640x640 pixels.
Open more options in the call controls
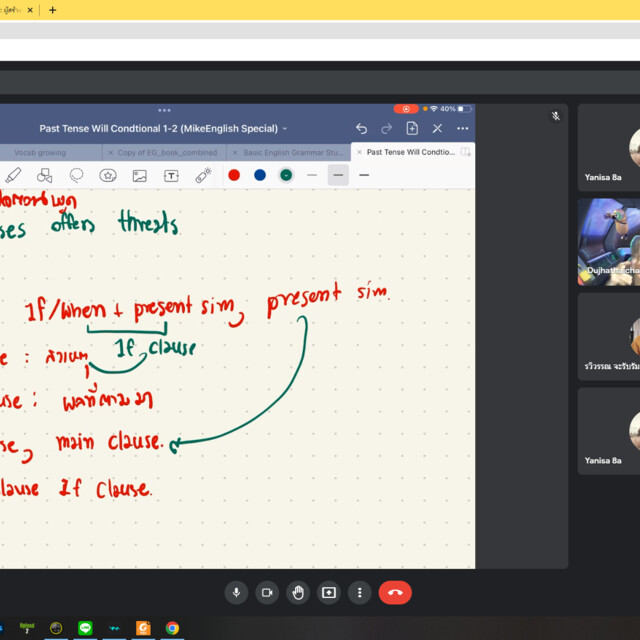tap(359, 592)
